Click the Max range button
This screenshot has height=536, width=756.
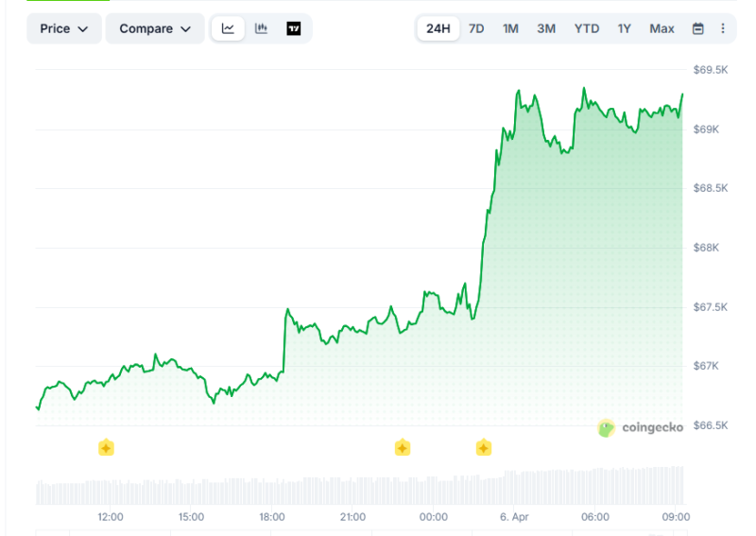point(661,28)
